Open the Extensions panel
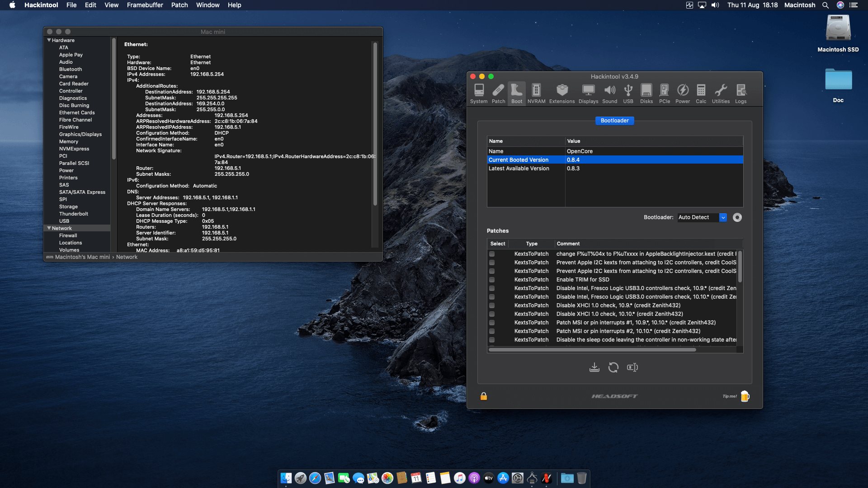Viewport: 868px width, 488px height. pyautogui.click(x=561, y=93)
